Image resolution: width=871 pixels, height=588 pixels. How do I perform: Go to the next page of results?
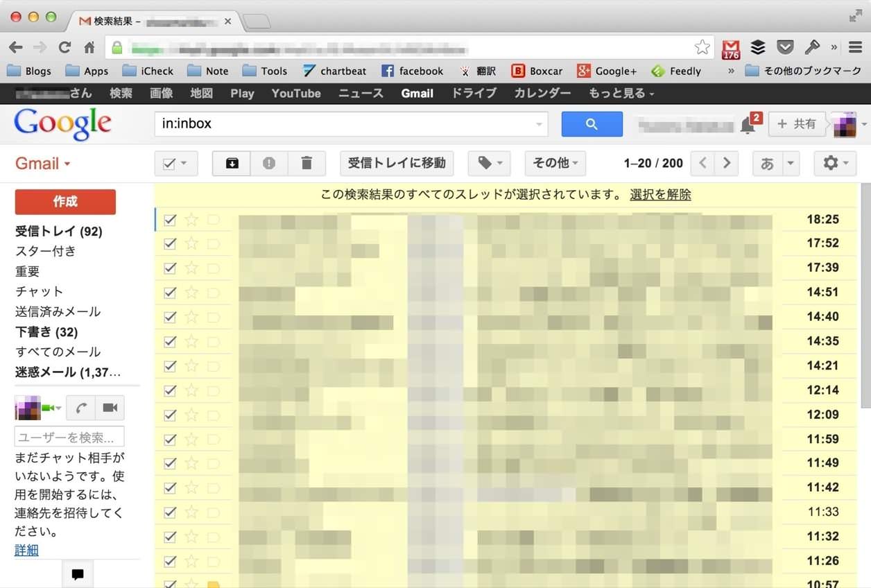click(x=726, y=164)
